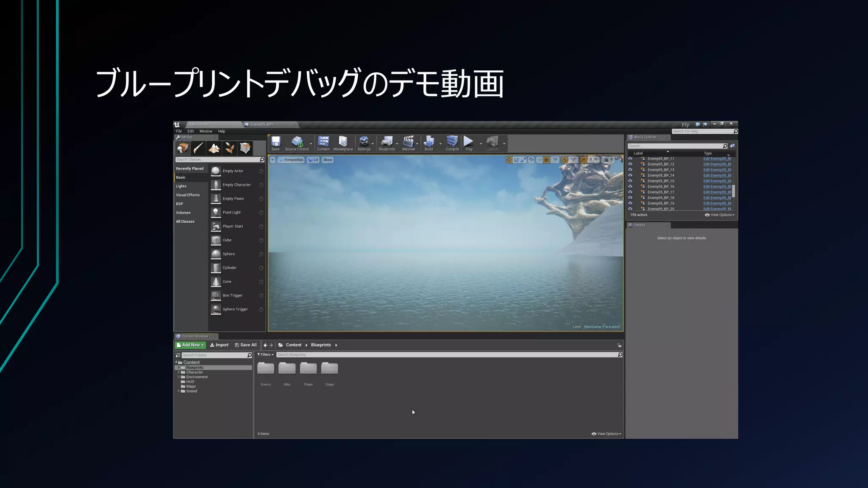Click the World Outliner create folder icon
868x488 pixels.
coord(732,146)
